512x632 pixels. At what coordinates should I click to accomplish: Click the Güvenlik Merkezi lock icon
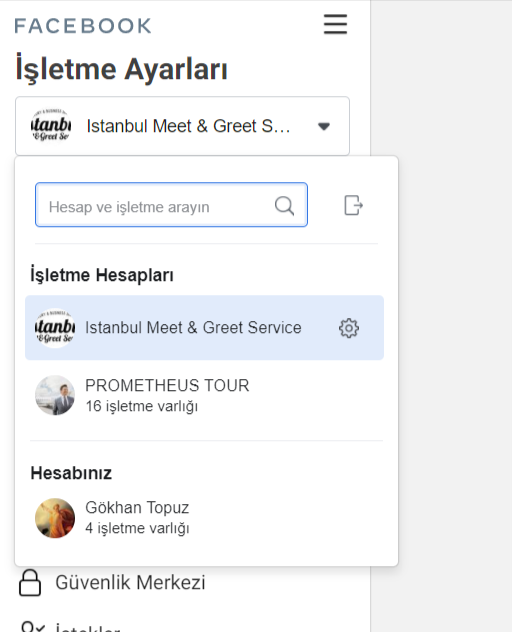tap(30, 583)
